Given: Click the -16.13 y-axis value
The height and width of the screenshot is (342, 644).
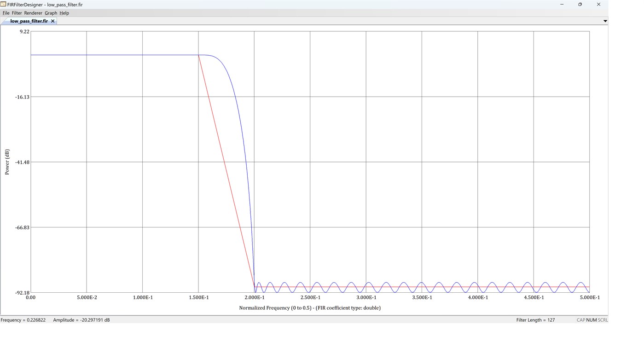Looking at the screenshot, I should (x=22, y=97).
